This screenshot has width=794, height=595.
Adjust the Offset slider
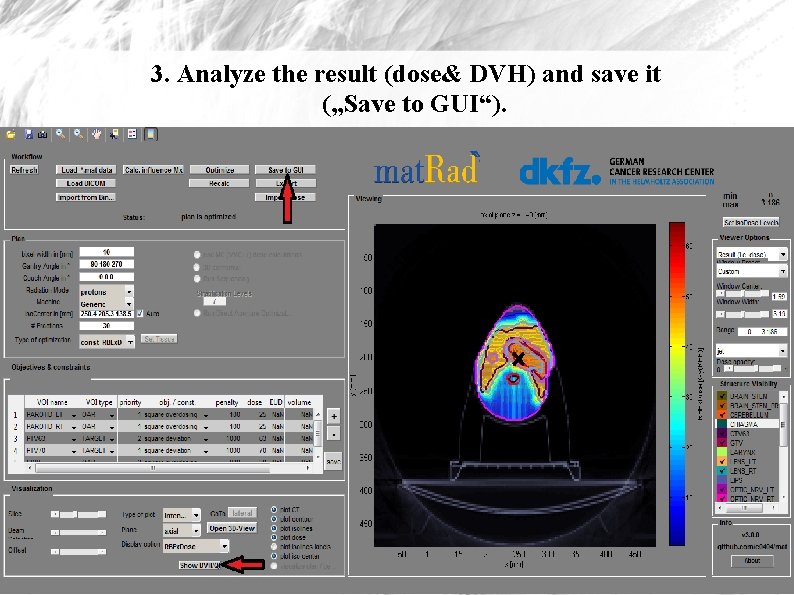[78, 551]
